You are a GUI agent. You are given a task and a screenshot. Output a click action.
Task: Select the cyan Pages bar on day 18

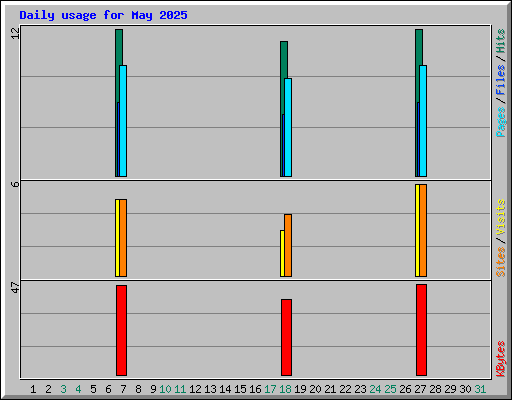288,127
